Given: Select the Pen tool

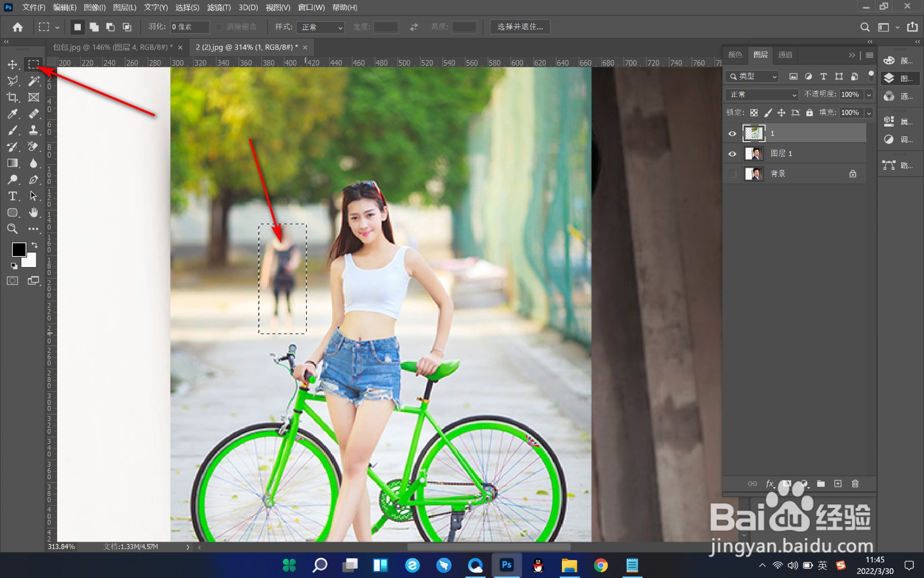Looking at the screenshot, I should click(x=33, y=180).
